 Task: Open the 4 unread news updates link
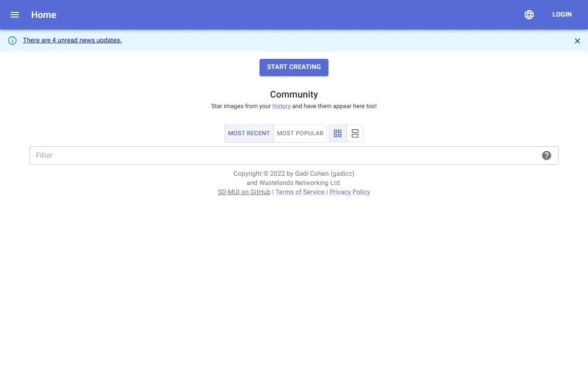click(x=72, y=40)
